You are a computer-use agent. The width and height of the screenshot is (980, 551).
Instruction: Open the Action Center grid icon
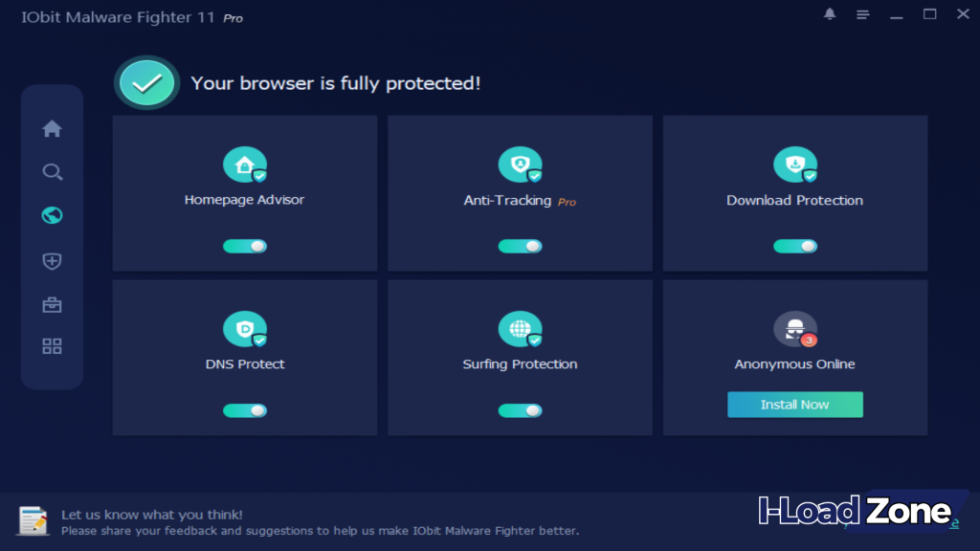(x=52, y=346)
